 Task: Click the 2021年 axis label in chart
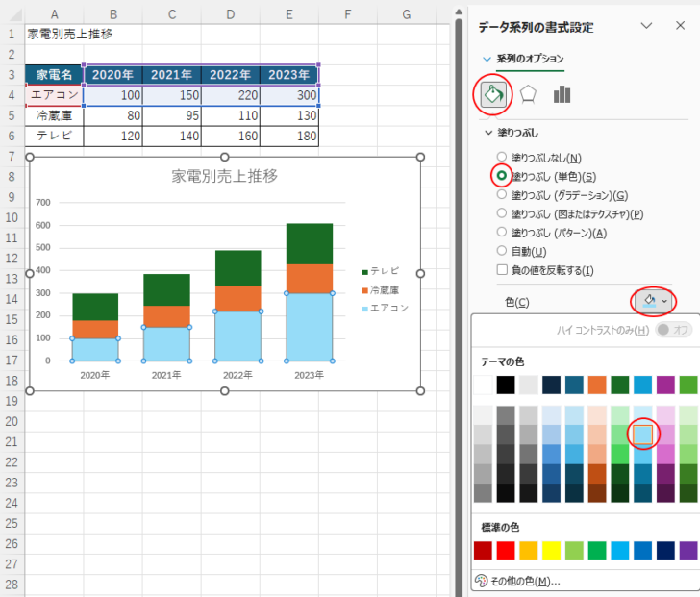click(x=166, y=375)
